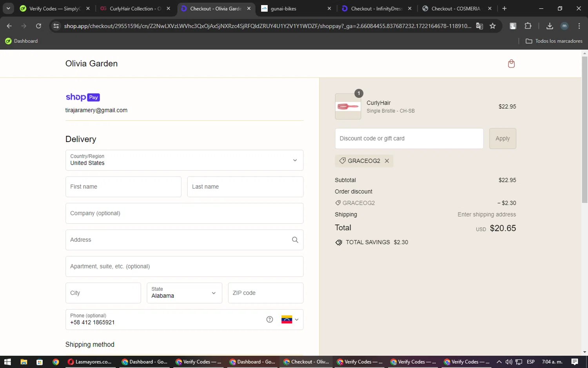Focus the Company (optional) field
This screenshot has height=368, width=588.
184,213
